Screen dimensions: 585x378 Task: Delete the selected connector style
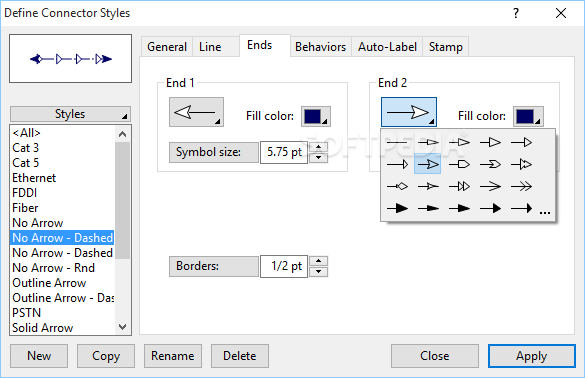240,356
